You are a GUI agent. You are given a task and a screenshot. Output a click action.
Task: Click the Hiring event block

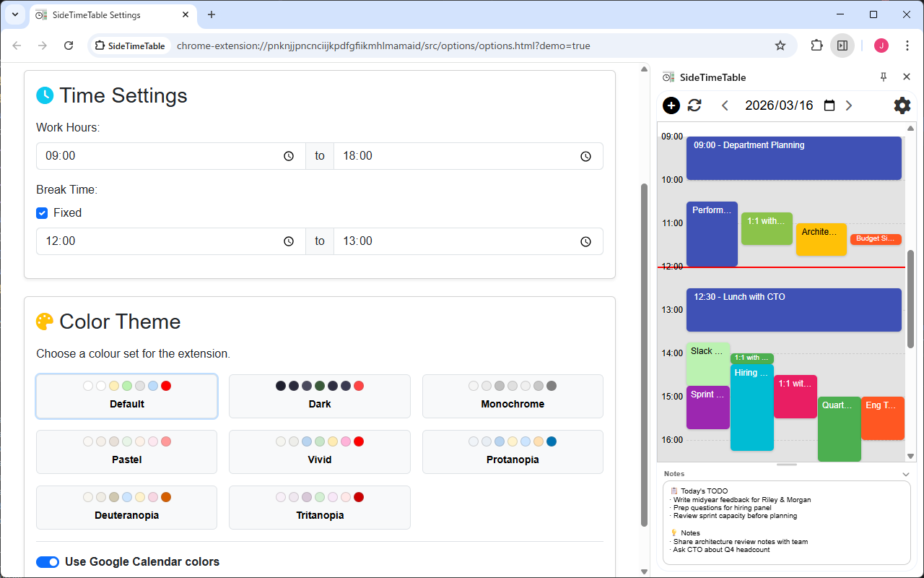[x=752, y=407]
